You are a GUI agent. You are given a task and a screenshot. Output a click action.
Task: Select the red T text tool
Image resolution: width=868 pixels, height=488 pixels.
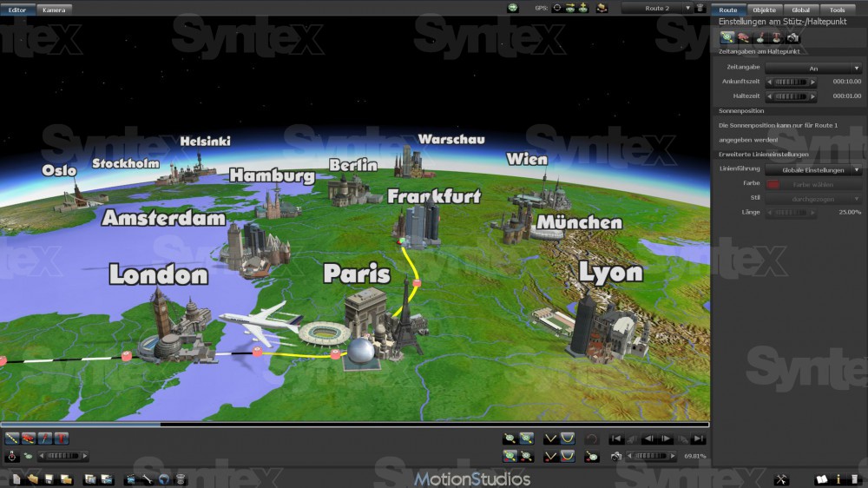[62, 439]
